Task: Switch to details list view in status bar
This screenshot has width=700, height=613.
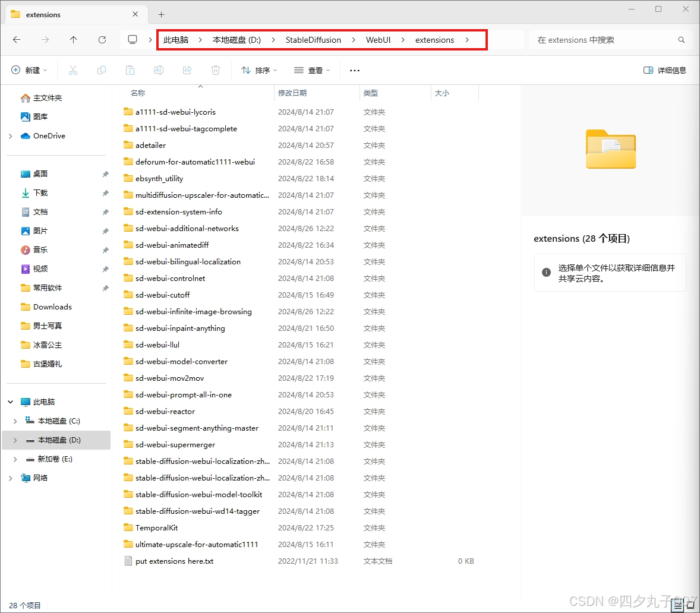Action: click(678, 605)
